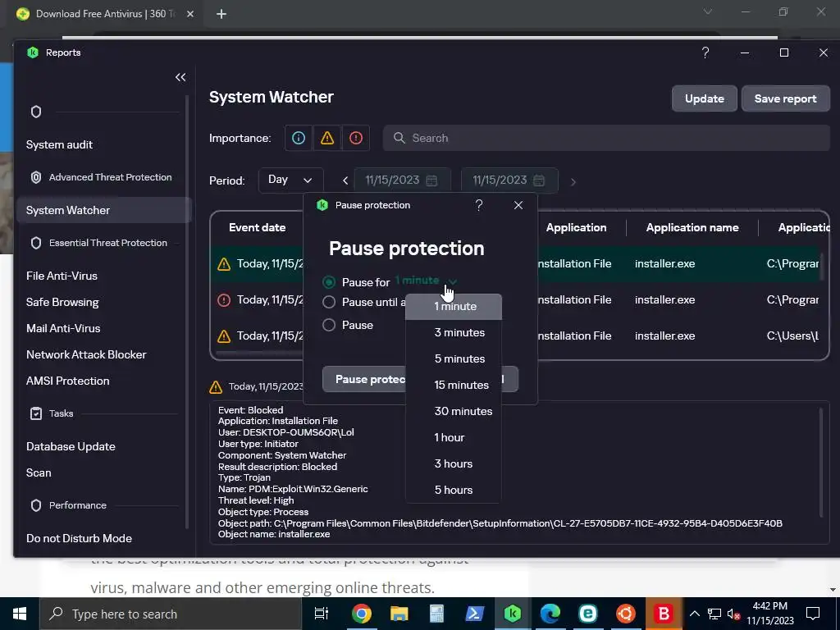Click the event details pane vertical scrollbar
Viewport: 840px width, 630px height.
pyautogui.click(x=821, y=462)
